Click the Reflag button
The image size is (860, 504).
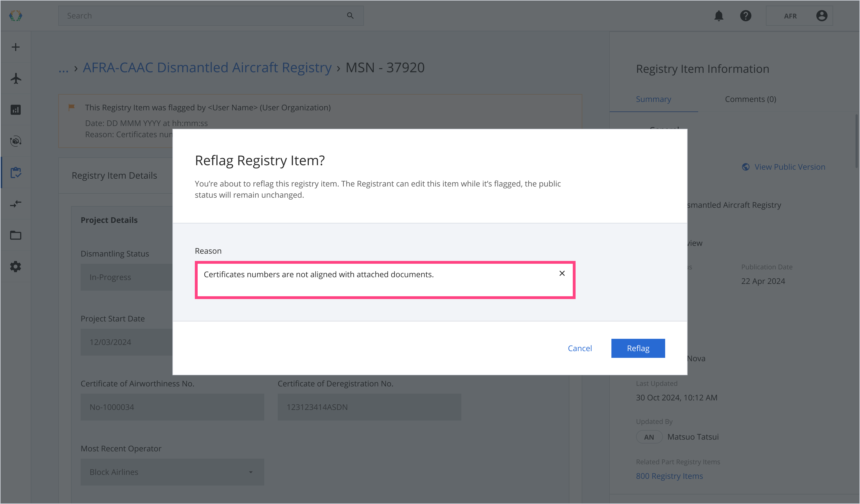coord(638,348)
